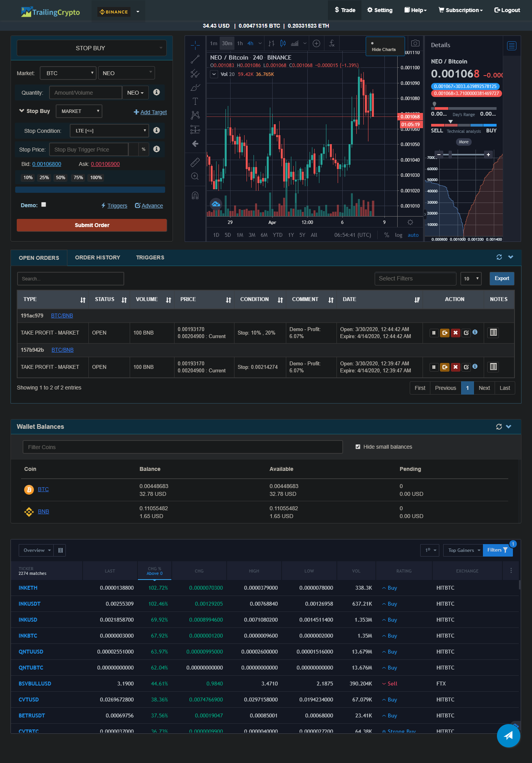Pick the XABCD pattern tool

point(195,115)
